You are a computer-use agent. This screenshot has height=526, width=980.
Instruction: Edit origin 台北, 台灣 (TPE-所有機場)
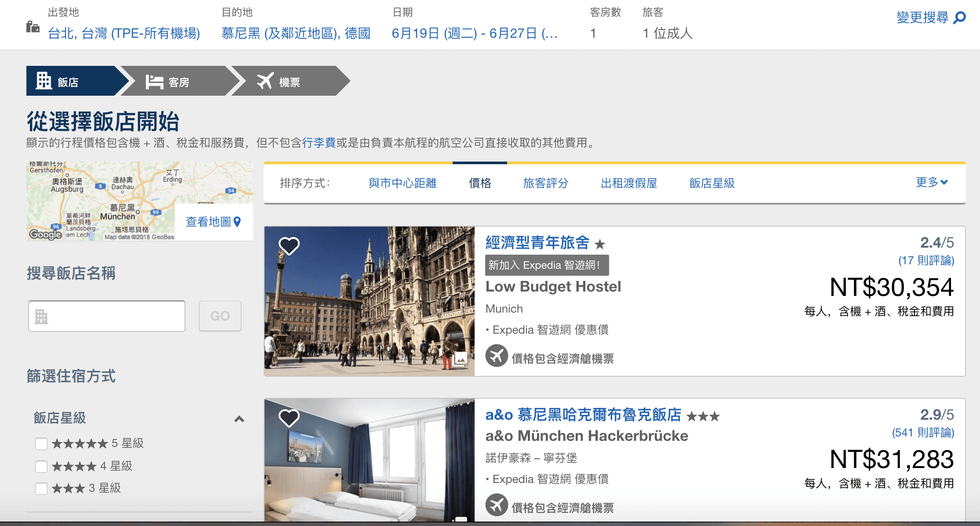124,33
